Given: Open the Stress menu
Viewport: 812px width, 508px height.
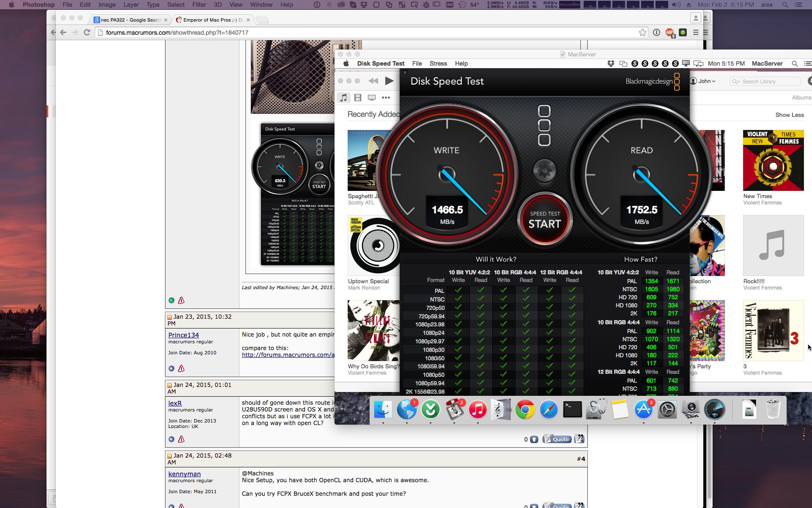Looking at the screenshot, I should pos(438,63).
